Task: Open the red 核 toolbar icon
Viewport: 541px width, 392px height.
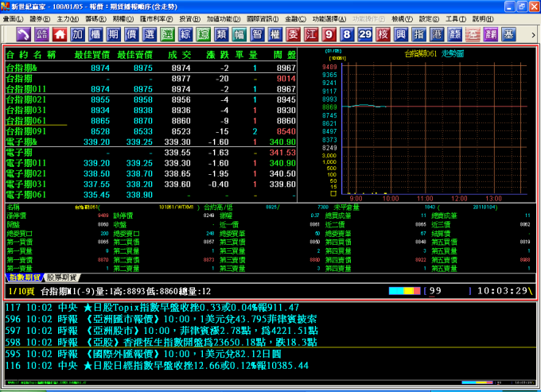Action: tap(383, 34)
